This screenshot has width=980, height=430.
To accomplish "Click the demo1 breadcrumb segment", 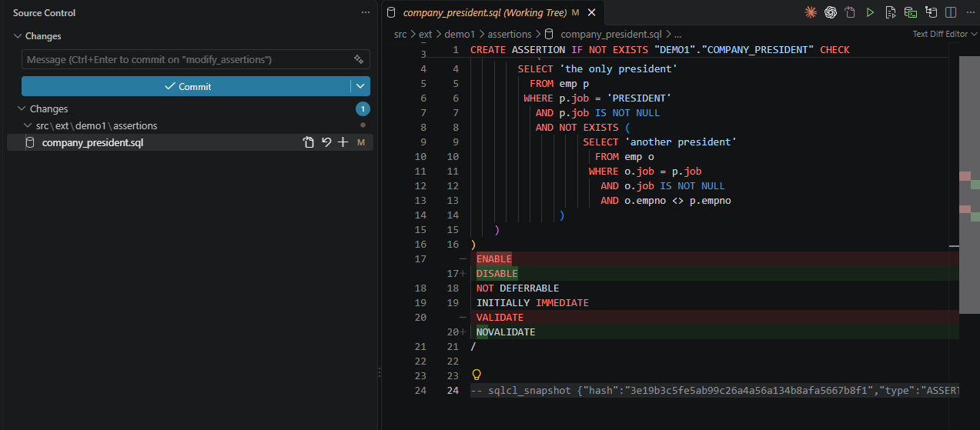I will 459,34.
